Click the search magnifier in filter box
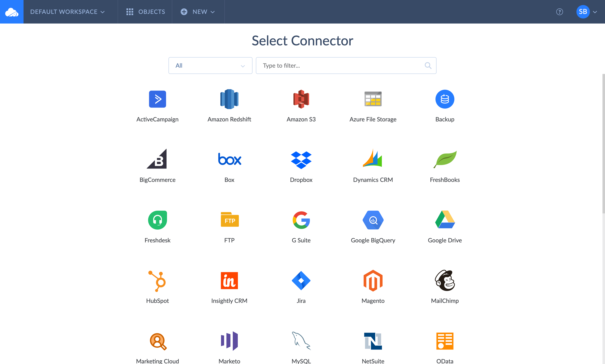Screen dimensions: 605x364 pyautogui.click(x=428, y=66)
